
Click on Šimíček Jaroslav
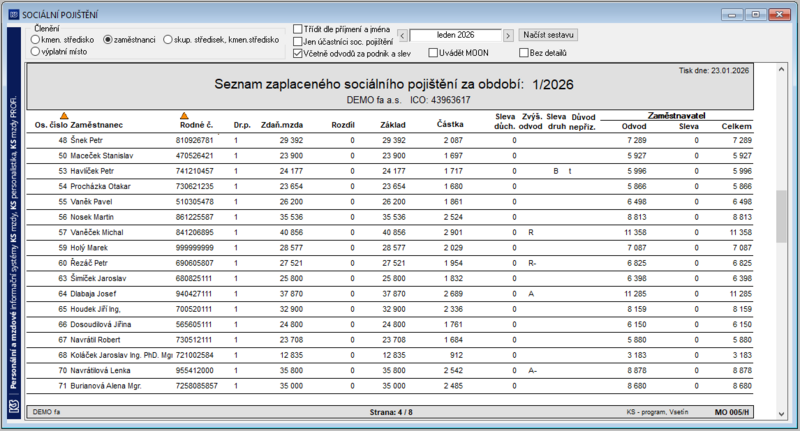click(x=98, y=278)
